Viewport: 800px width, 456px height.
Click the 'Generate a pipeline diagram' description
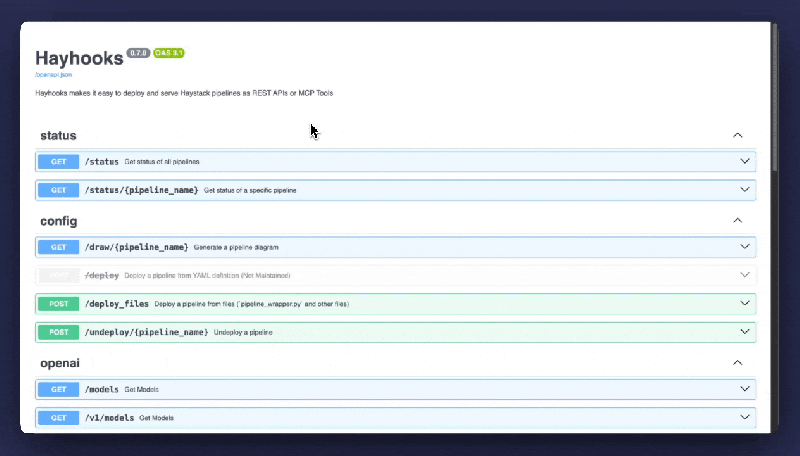pyautogui.click(x=236, y=247)
